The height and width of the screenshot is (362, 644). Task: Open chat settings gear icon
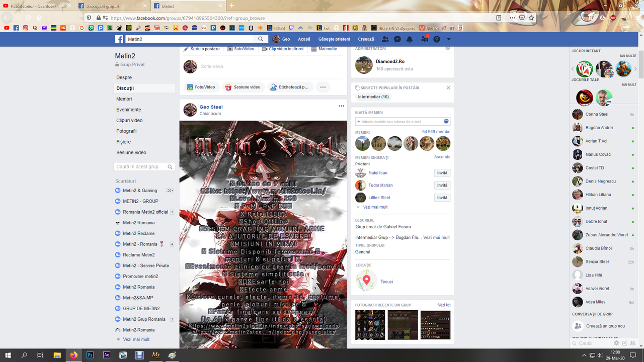(x=616, y=343)
